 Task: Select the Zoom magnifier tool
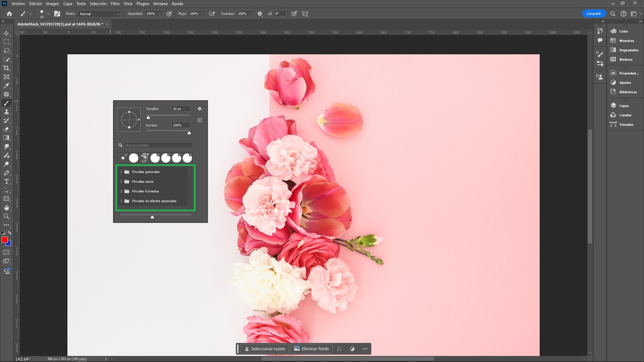click(x=6, y=217)
